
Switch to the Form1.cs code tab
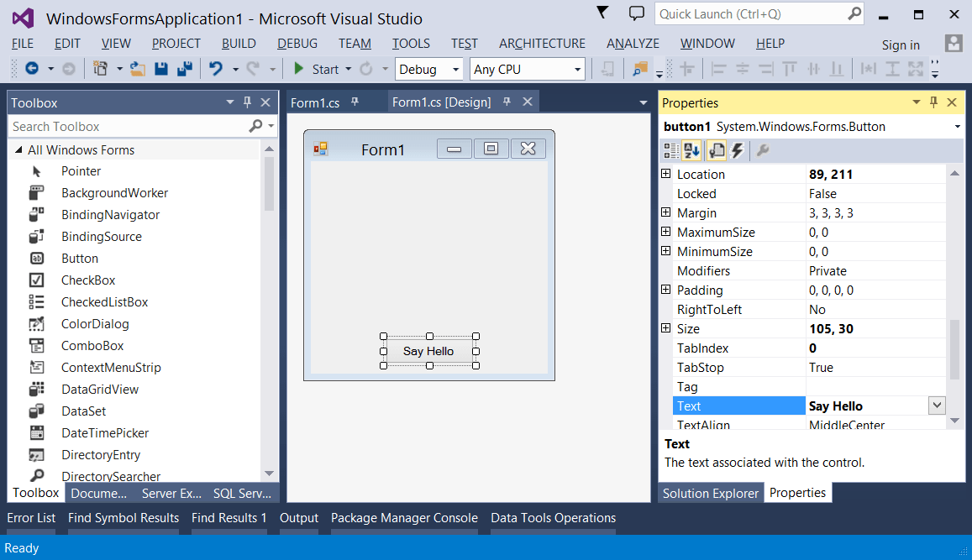click(x=315, y=102)
